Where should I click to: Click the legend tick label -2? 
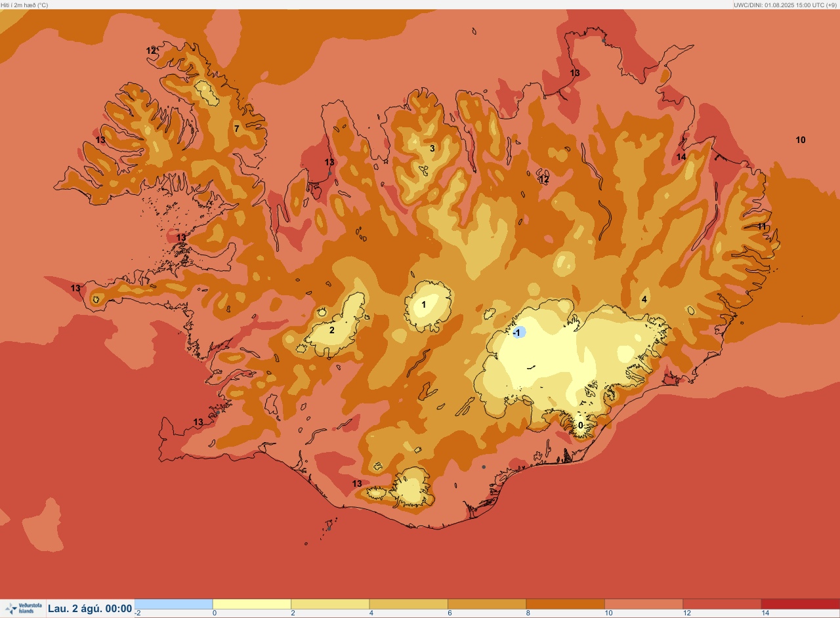(x=138, y=613)
